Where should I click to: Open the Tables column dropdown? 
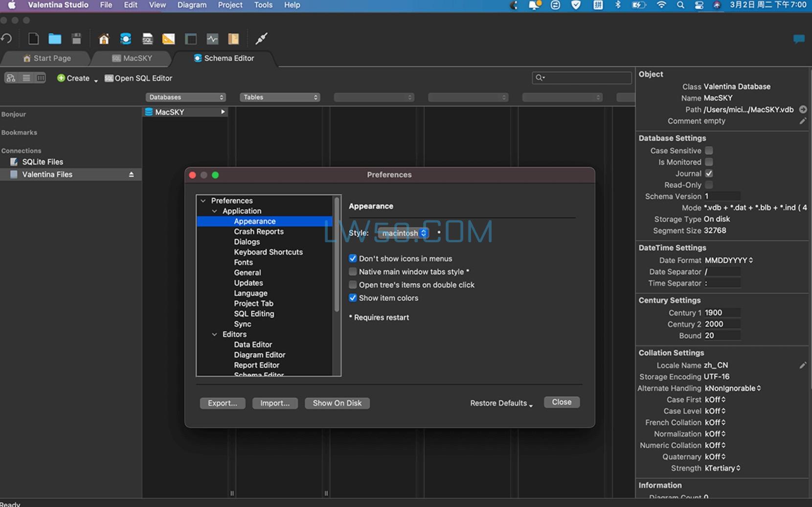pyautogui.click(x=279, y=97)
